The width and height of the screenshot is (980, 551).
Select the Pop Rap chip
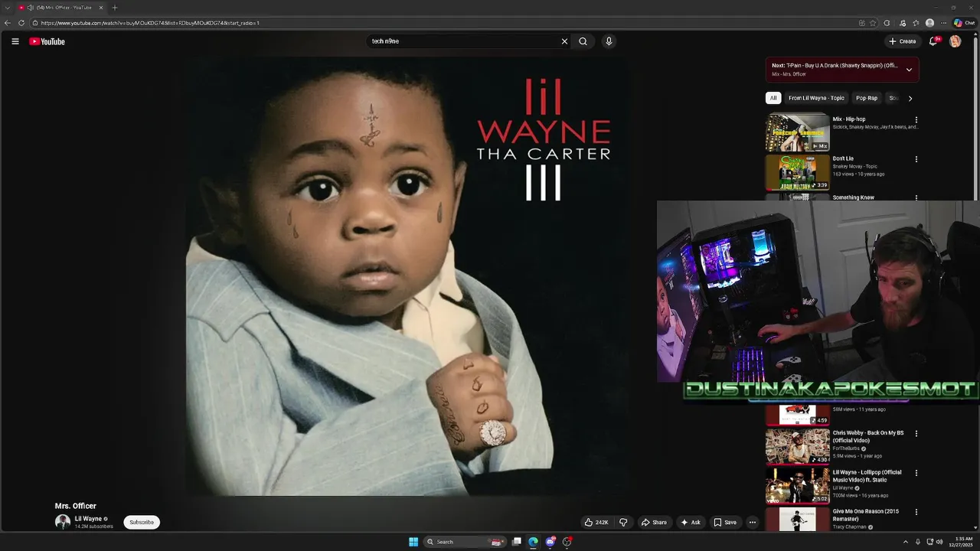(x=867, y=98)
